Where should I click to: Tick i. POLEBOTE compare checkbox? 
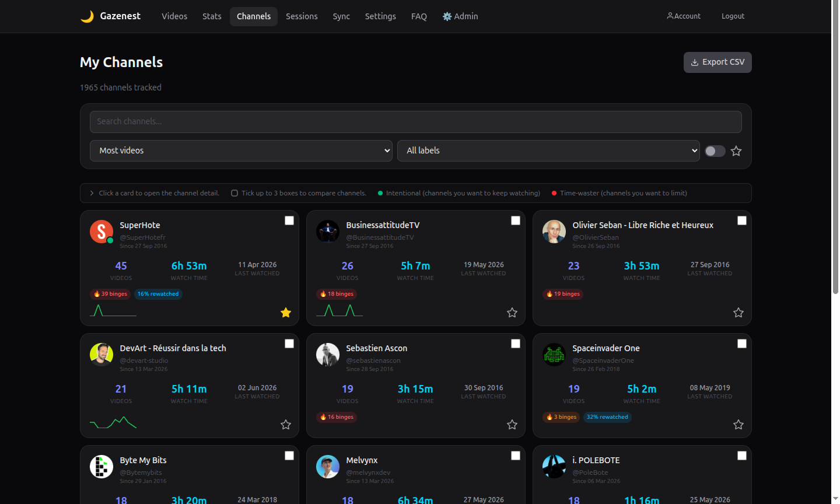742,456
